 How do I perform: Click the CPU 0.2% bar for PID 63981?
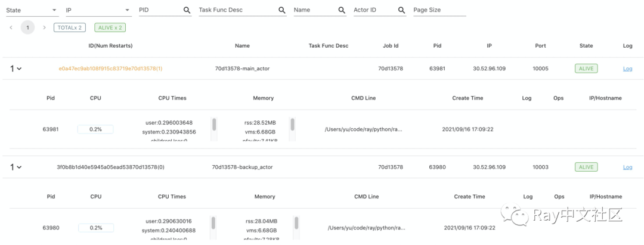click(95, 129)
